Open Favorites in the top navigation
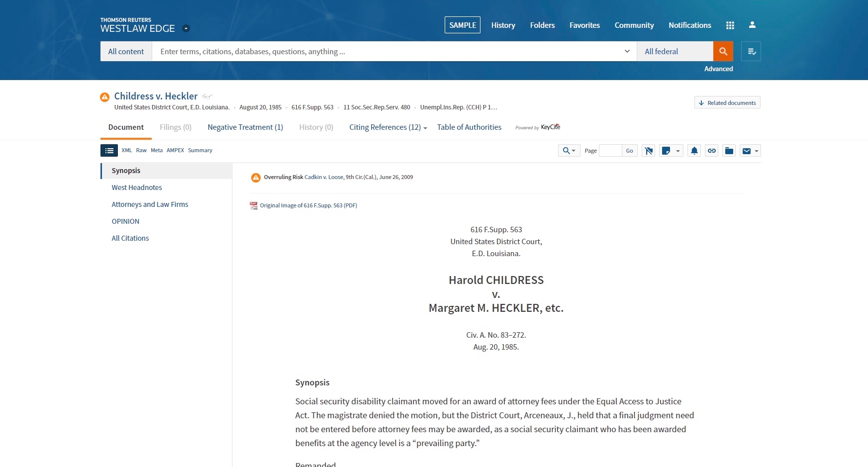Image resolution: width=868 pixels, height=467 pixels. tap(584, 25)
